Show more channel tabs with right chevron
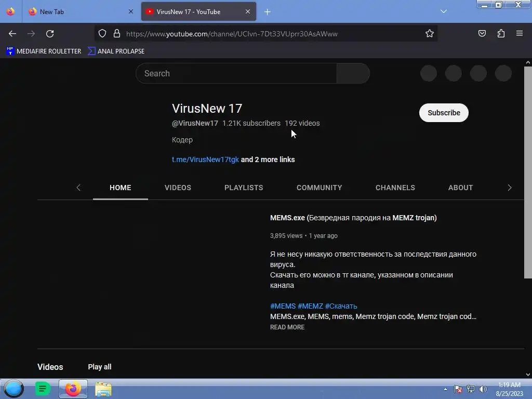This screenshot has height=399, width=532. tap(509, 188)
